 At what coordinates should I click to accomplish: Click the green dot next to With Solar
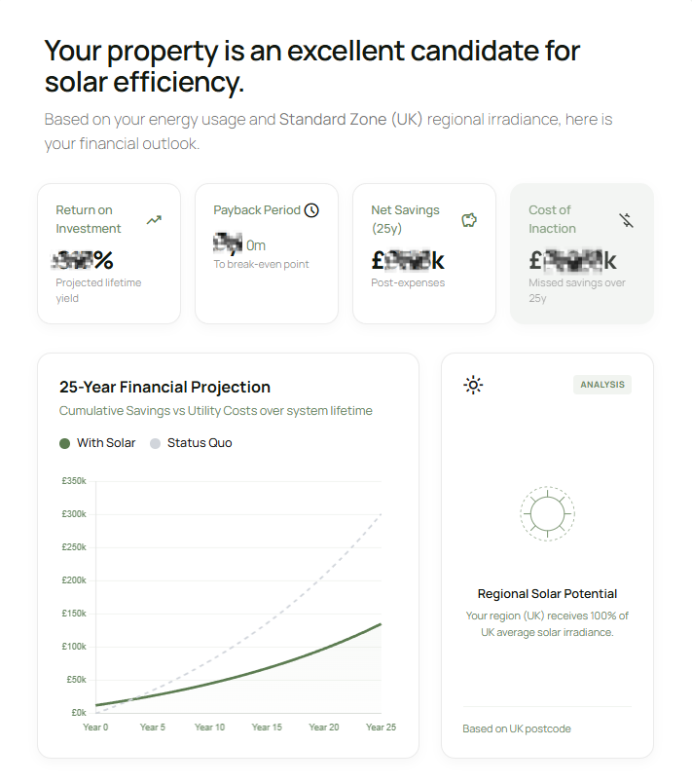pos(62,442)
